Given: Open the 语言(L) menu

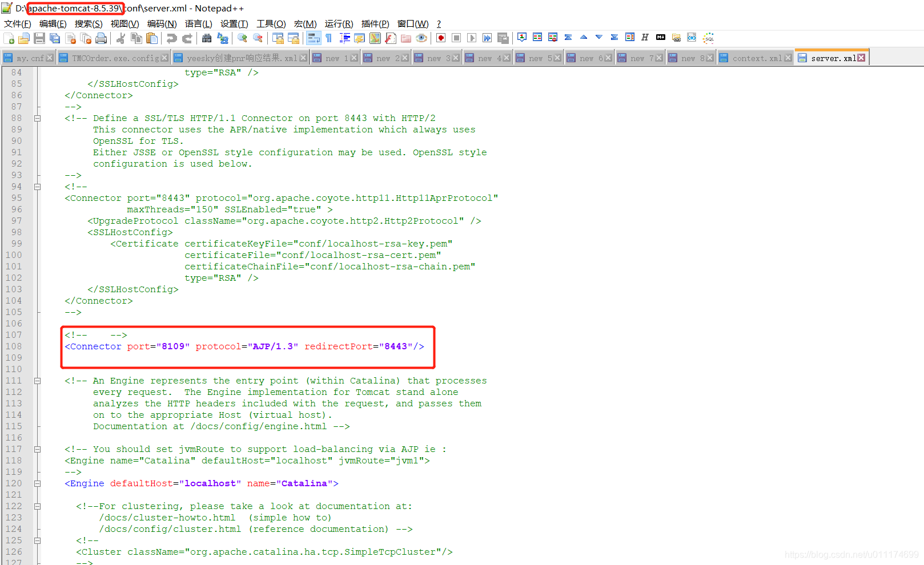Looking at the screenshot, I should [x=199, y=23].
